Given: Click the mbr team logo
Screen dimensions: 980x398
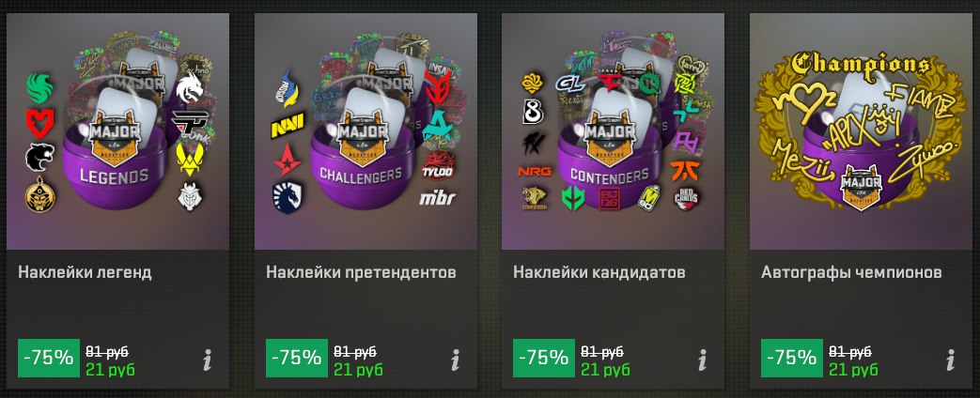Looking at the screenshot, I should click(x=438, y=198).
